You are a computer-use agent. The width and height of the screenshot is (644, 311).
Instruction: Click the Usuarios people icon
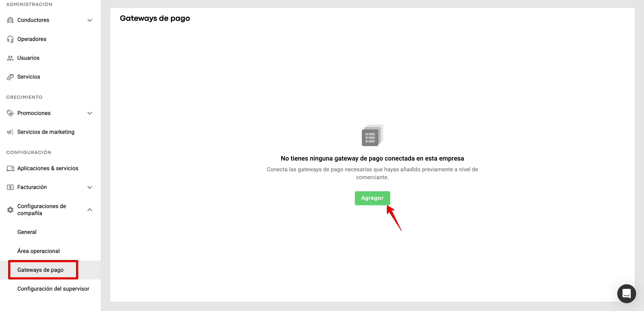[x=10, y=58]
